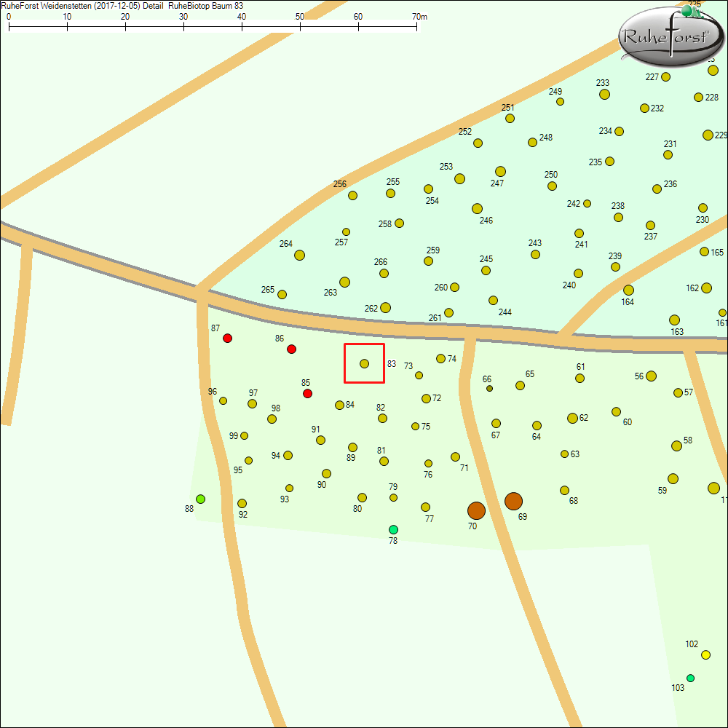Click green tree marker 103

click(x=690, y=678)
